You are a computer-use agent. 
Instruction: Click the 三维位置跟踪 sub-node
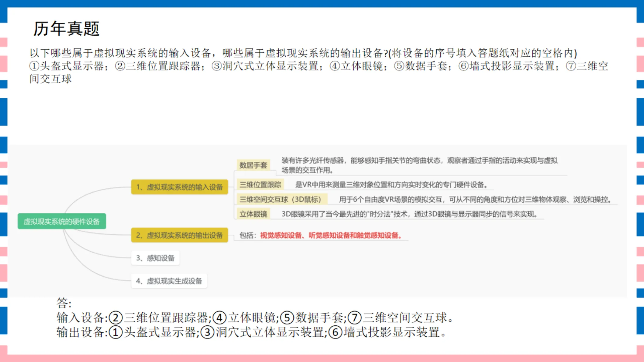coord(260,184)
